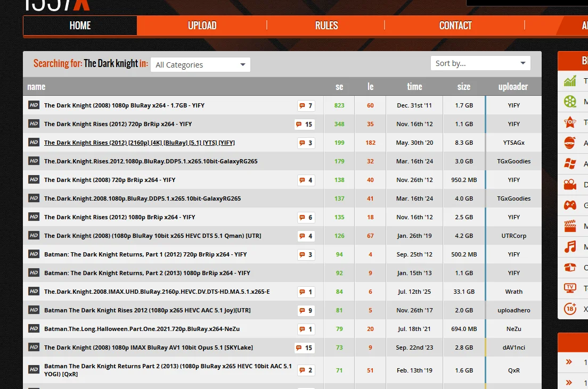This screenshot has height=389, width=588.
Task: Open the music note icon in sidebar
Action: pyautogui.click(x=570, y=246)
